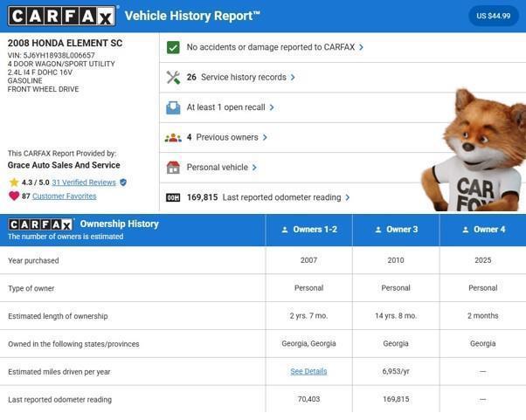Click the 14 yrs. 8 mo. ownership cell
526x420 pixels.
pyautogui.click(x=396, y=316)
